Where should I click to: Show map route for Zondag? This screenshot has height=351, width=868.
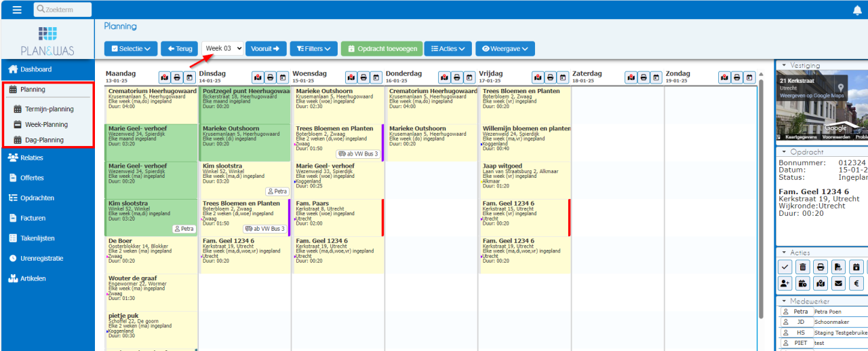[x=724, y=77]
